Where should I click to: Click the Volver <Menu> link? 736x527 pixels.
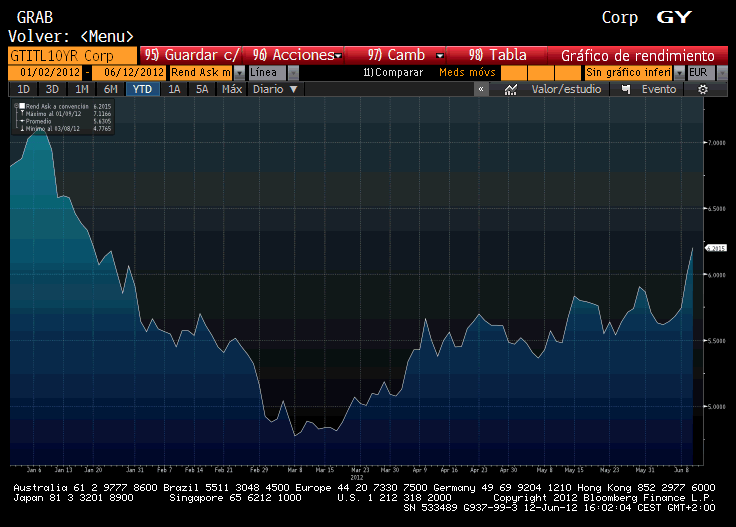pos(71,36)
